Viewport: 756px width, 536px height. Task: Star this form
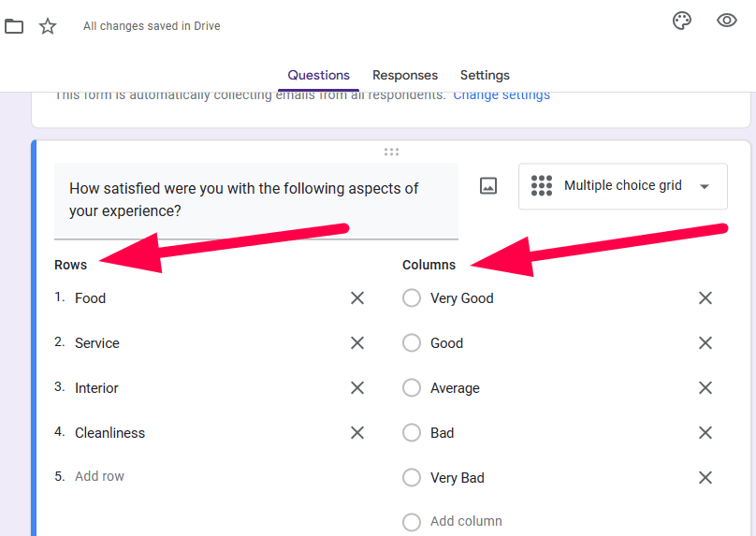(x=48, y=26)
